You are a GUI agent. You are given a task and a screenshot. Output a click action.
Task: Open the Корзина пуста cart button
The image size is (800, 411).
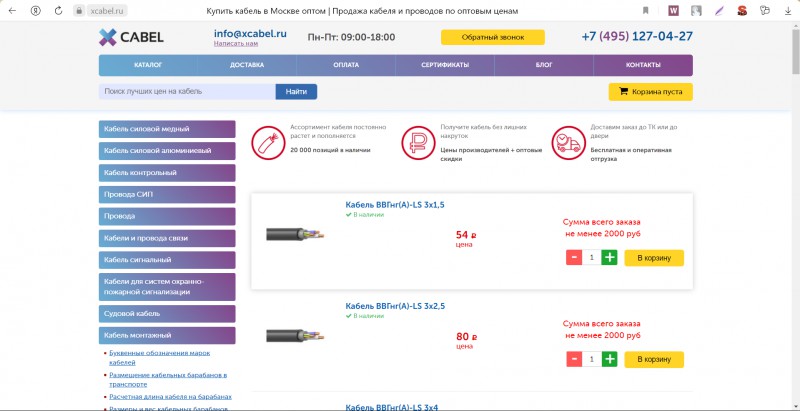tap(651, 92)
